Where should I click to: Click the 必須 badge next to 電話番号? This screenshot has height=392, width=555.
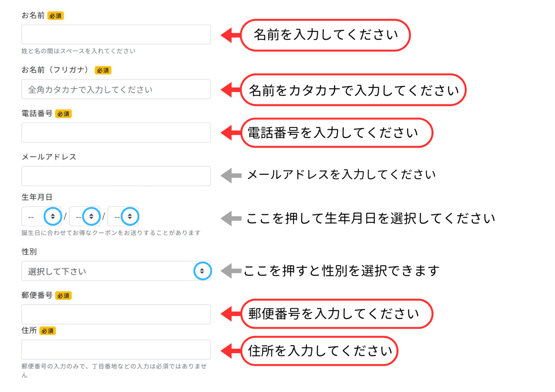(x=63, y=114)
